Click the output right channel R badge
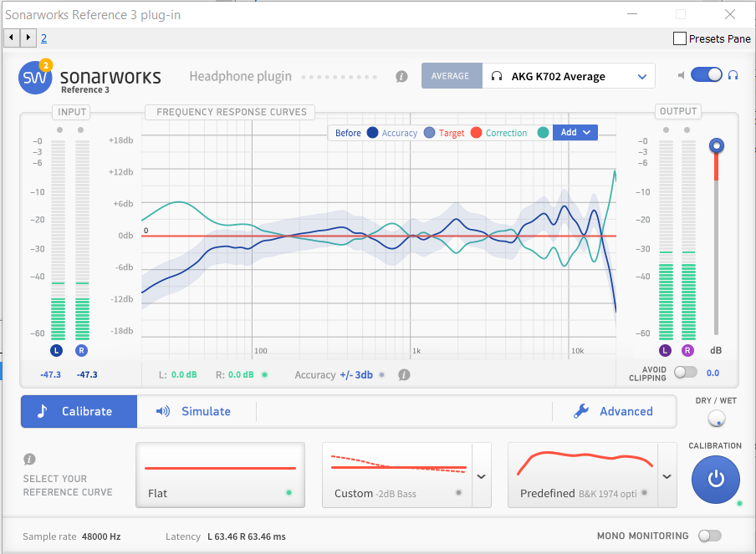The image size is (756, 554). click(x=687, y=351)
